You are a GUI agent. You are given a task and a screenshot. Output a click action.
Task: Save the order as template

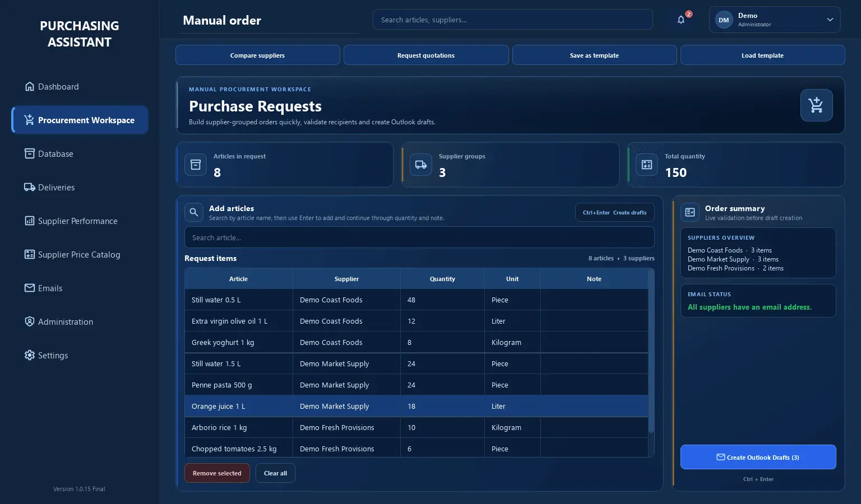pyautogui.click(x=594, y=55)
